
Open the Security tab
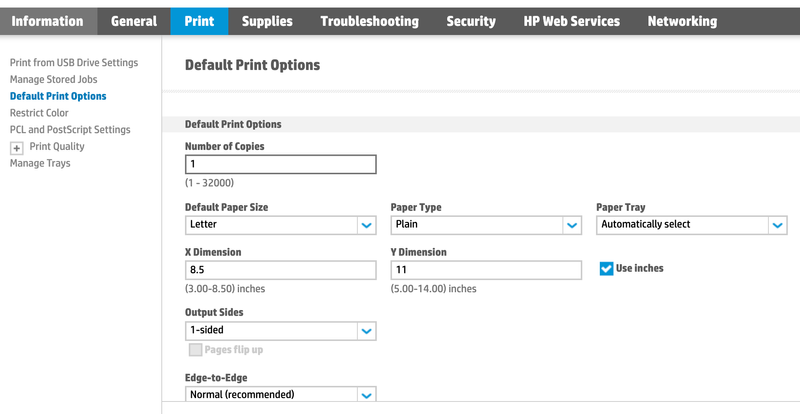click(x=471, y=21)
